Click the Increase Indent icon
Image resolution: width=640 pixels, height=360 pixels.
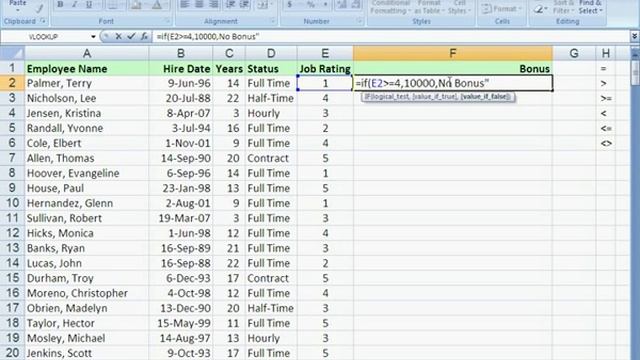point(244,4)
